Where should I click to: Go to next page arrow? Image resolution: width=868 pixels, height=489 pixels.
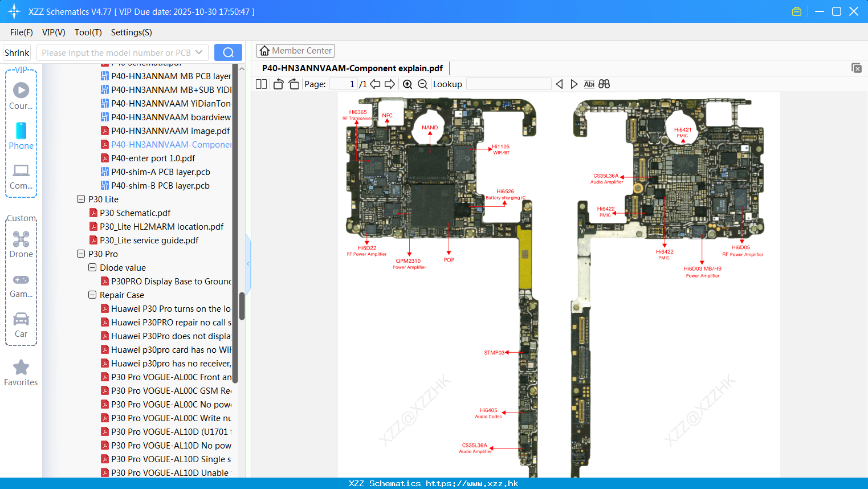(390, 84)
